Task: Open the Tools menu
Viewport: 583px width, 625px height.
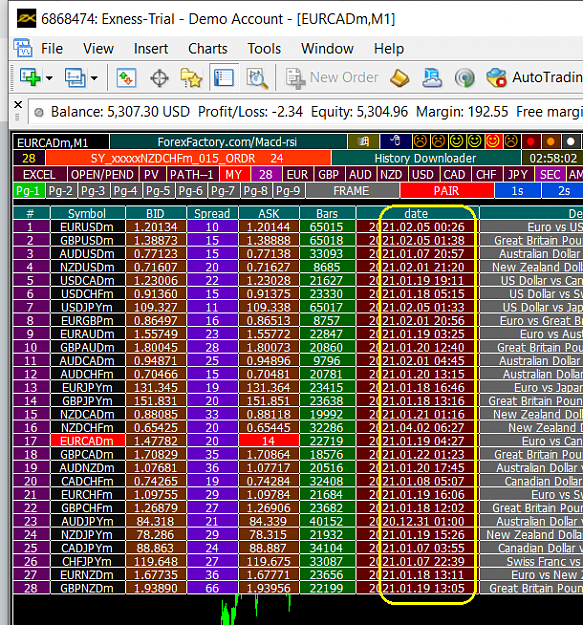Action: (x=264, y=49)
